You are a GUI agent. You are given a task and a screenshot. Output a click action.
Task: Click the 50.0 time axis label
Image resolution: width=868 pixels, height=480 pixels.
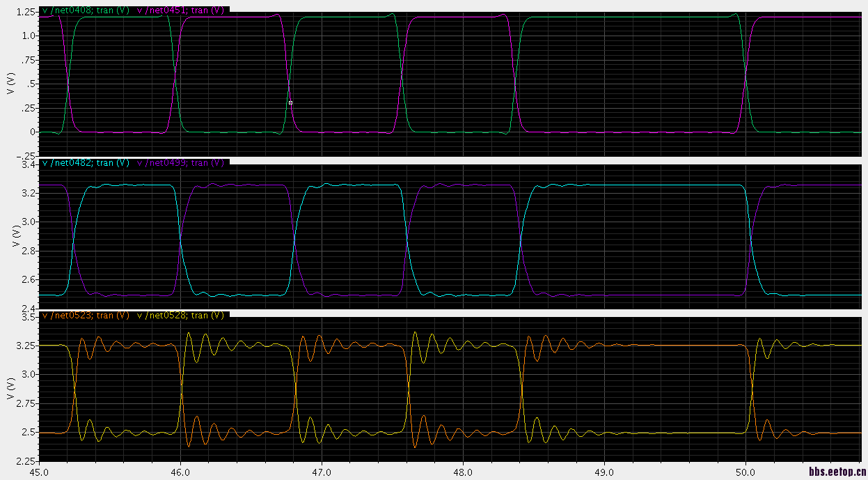745,472
